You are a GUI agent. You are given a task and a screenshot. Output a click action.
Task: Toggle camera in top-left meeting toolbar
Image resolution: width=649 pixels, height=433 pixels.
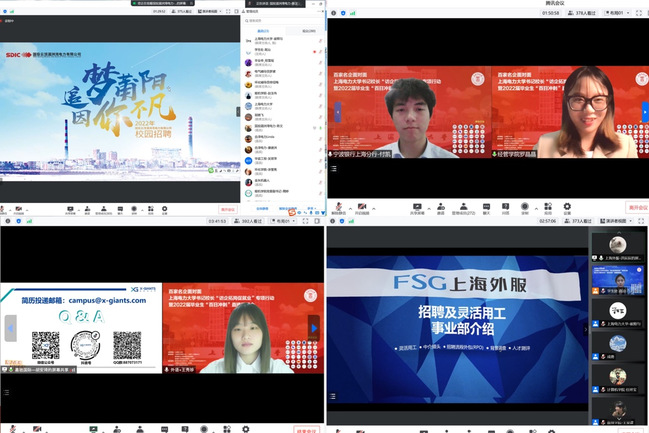[x=19, y=209]
